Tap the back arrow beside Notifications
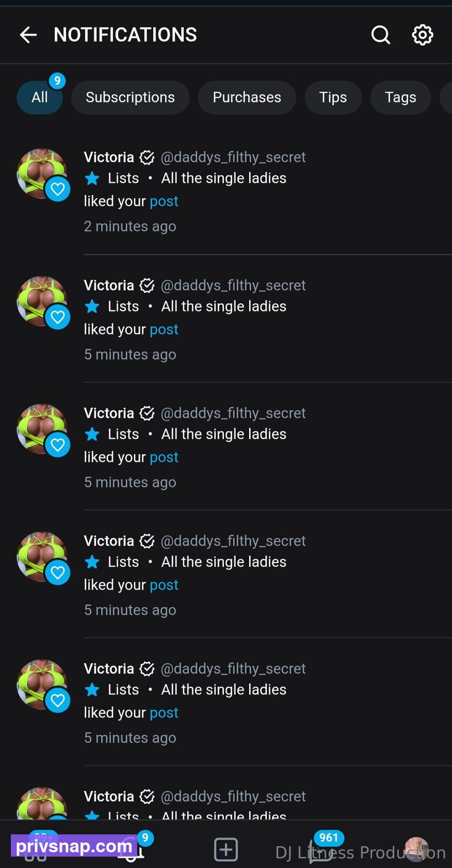The height and width of the screenshot is (868, 452). [28, 35]
